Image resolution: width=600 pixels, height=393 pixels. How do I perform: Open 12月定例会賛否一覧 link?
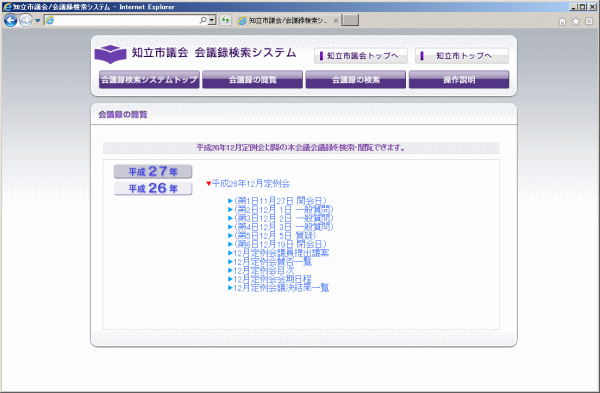pos(273,262)
